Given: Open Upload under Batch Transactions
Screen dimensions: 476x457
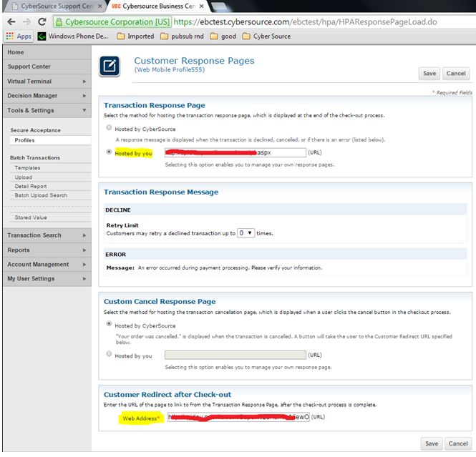Looking at the screenshot, I should [50, 177].
